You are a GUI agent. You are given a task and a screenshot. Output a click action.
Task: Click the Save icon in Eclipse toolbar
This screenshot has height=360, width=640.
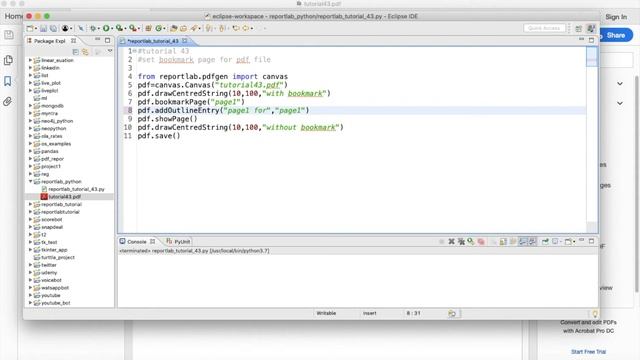click(x=43, y=28)
